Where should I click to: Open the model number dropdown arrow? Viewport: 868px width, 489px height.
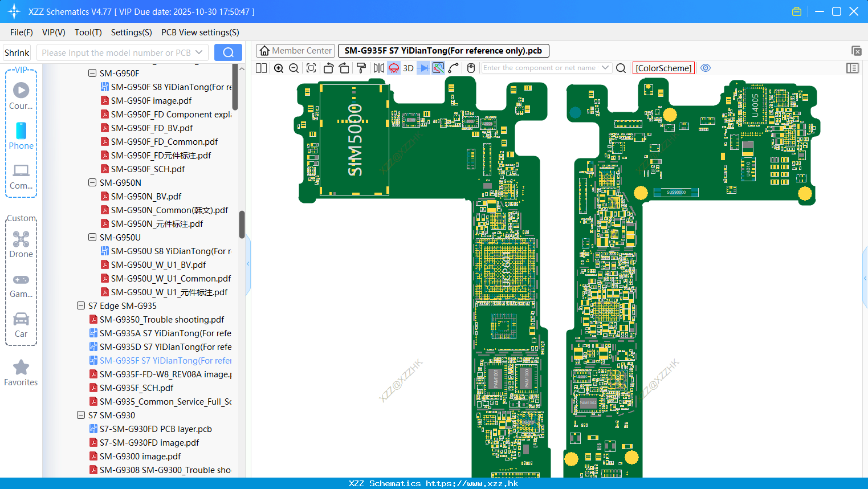pos(199,52)
